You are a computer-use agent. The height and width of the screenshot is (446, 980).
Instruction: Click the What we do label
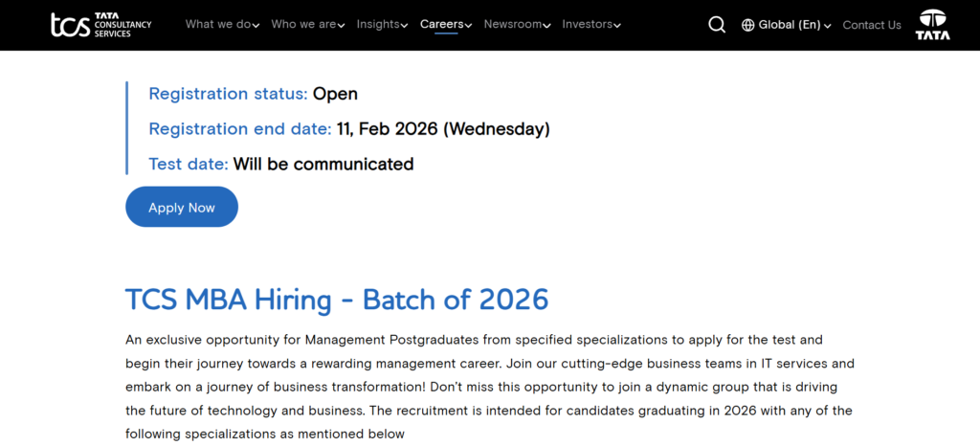pos(216,24)
